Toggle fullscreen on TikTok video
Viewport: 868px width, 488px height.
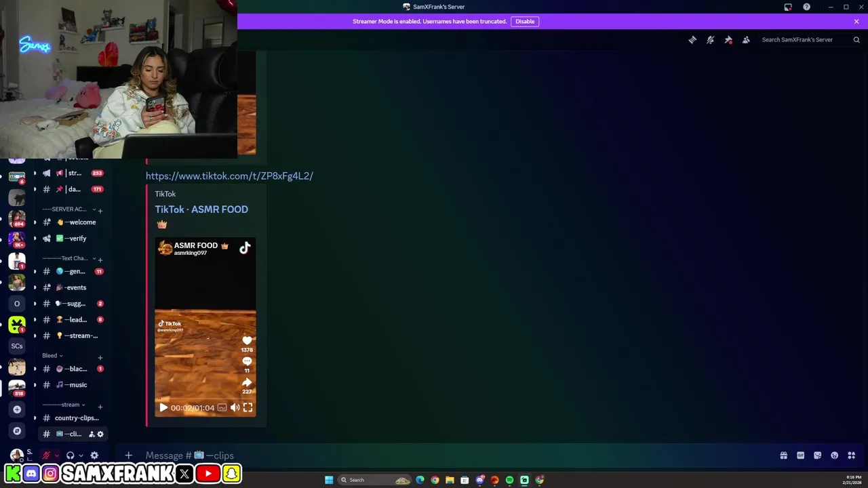click(248, 407)
